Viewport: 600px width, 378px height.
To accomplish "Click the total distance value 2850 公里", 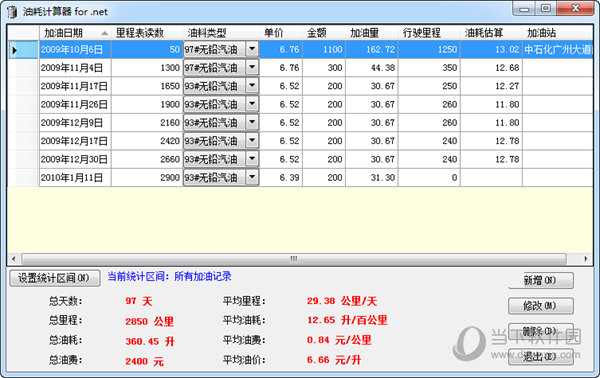I will click(150, 321).
